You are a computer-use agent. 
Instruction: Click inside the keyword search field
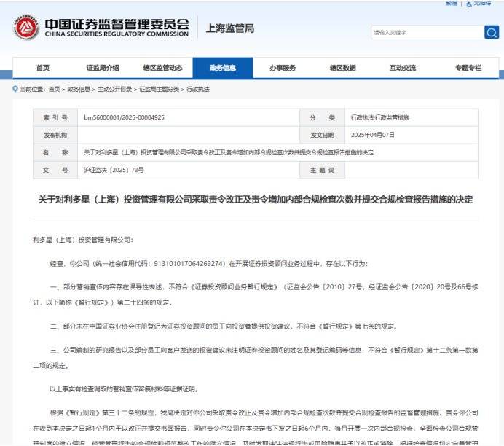(426, 32)
